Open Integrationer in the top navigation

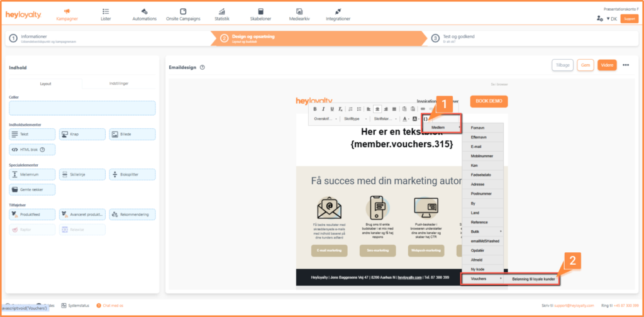[338, 14]
